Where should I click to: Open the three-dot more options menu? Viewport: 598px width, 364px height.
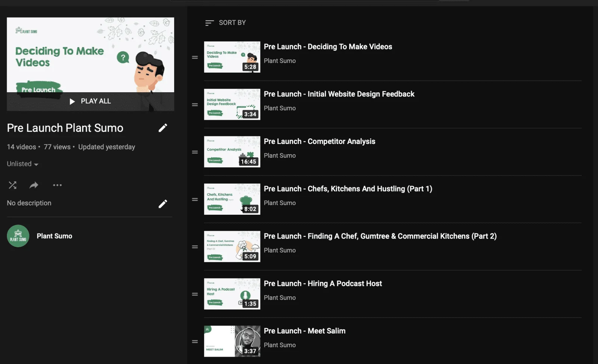pyautogui.click(x=57, y=185)
